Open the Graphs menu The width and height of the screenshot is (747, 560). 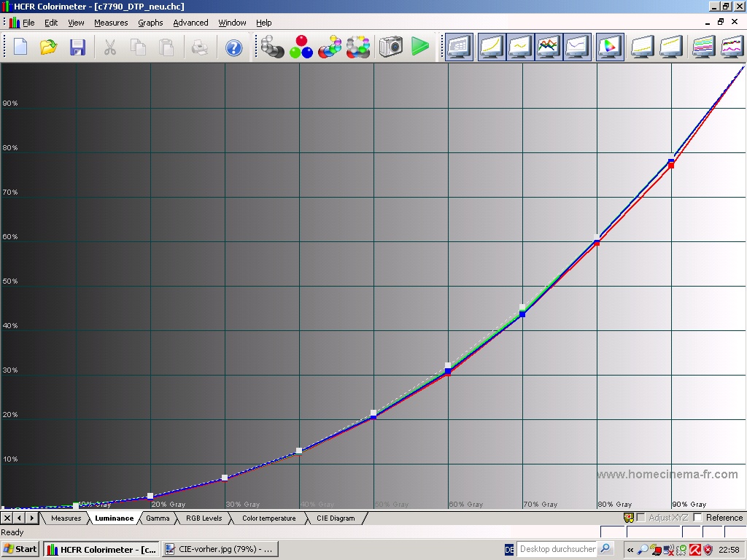point(150,23)
